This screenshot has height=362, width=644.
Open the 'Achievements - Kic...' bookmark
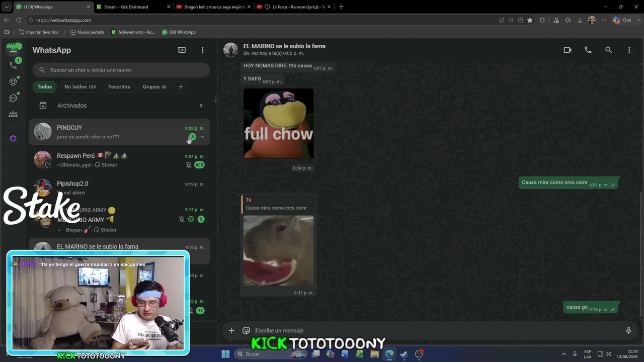[x=133, y=32]
